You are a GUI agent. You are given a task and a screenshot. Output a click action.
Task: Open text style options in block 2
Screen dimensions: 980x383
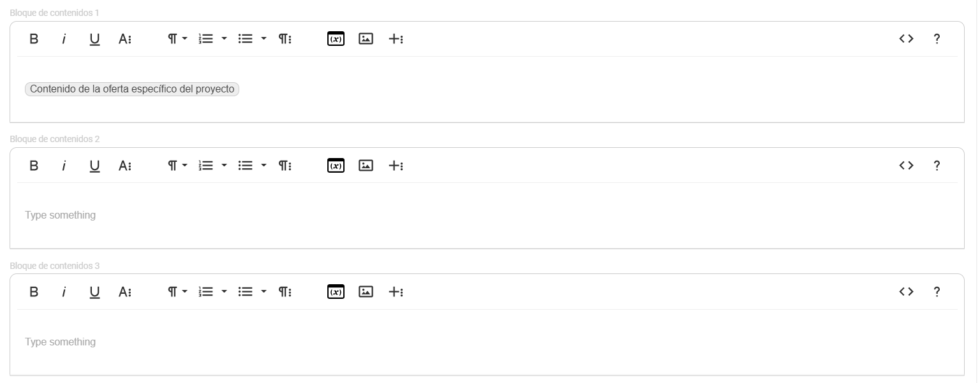pos(125,166)
